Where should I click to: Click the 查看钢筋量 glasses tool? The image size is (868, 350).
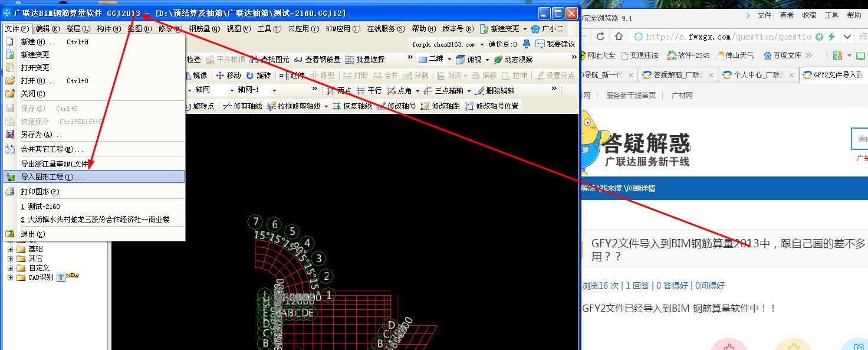(317, 59)
